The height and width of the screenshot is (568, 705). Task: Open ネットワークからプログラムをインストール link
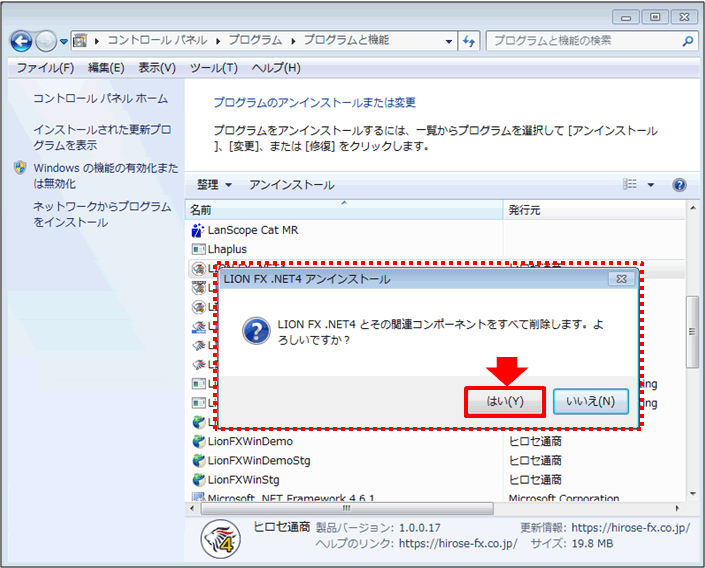(102, 215)
